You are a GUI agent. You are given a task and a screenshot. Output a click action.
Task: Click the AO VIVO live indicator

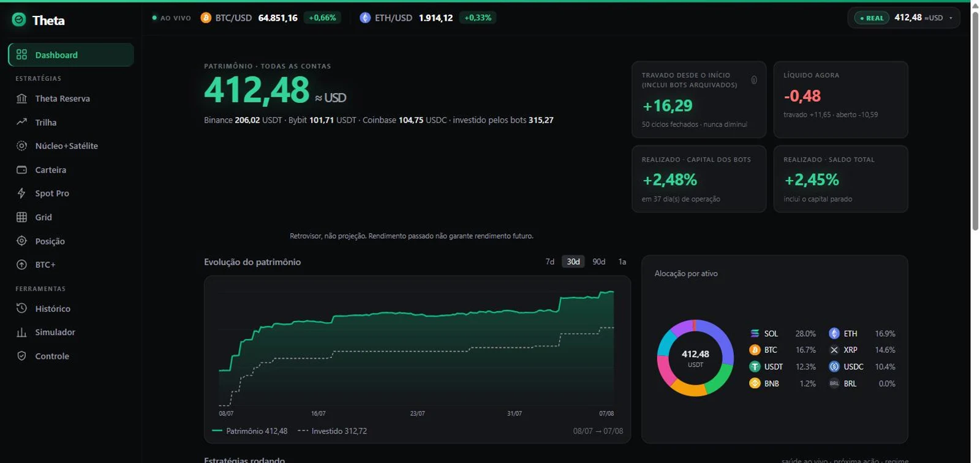[171, 18]
